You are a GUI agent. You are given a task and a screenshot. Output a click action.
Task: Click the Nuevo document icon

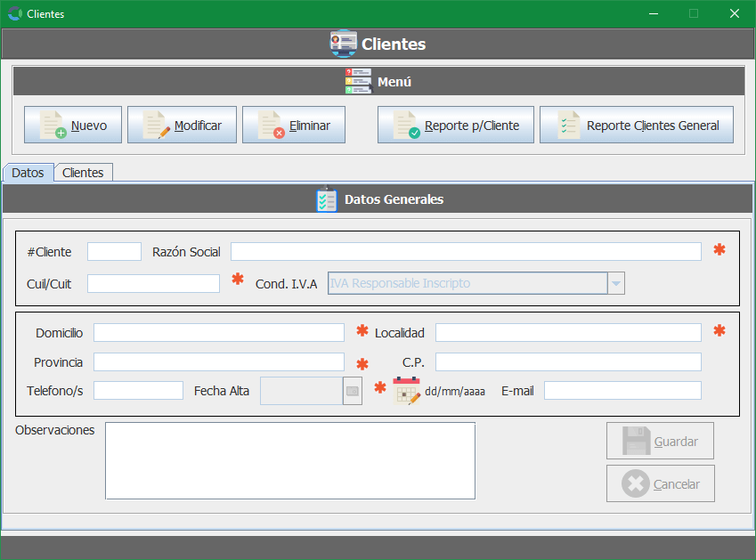tap(53, 126)
